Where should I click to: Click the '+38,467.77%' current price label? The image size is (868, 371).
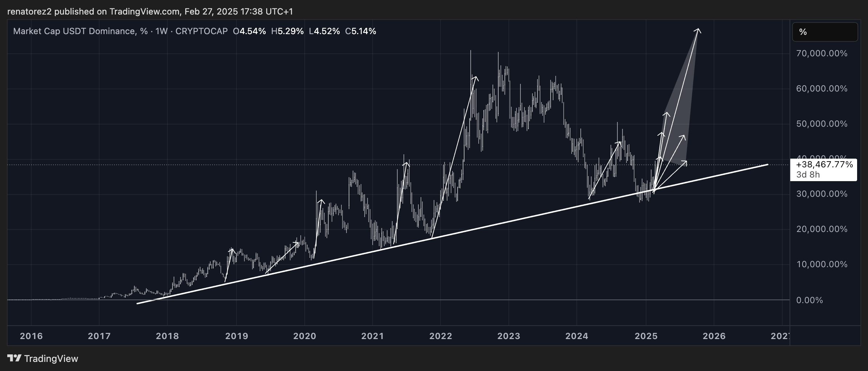point(824,164)
